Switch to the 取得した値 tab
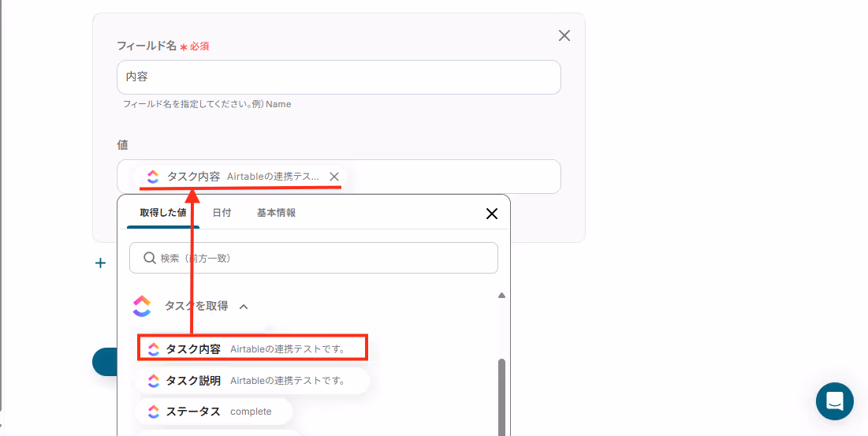 163,212
